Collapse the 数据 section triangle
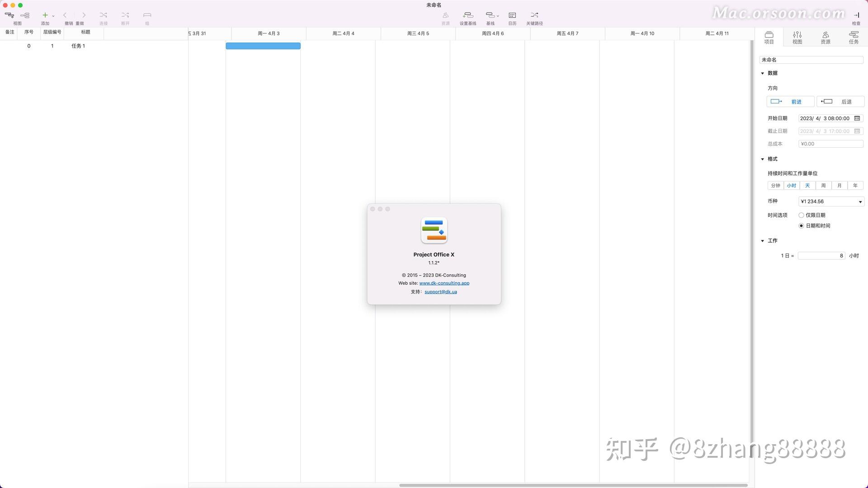 [763, 73]
